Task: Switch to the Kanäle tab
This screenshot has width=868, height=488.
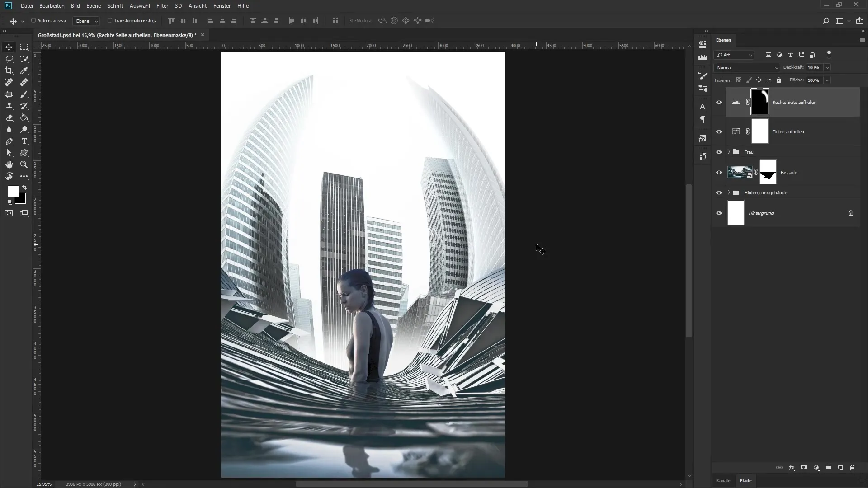Action: tap(723, 480)
